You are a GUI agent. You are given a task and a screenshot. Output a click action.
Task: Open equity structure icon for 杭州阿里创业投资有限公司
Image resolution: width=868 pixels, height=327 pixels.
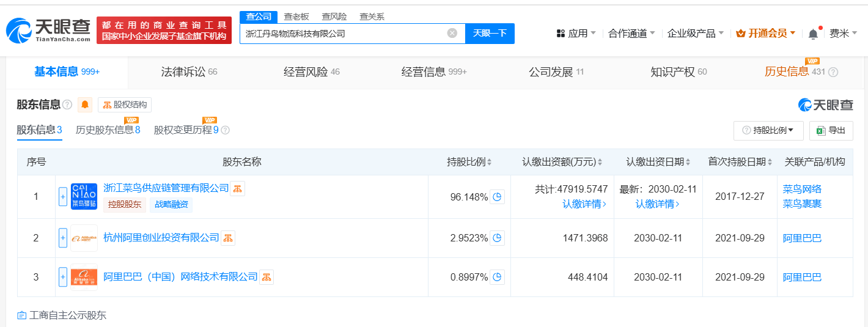tap(227, 238)
